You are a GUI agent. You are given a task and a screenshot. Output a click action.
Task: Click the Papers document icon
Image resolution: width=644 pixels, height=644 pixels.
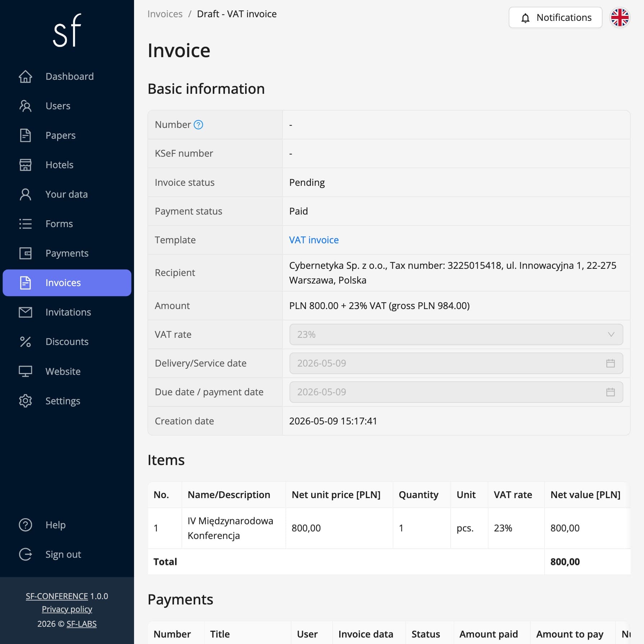(25, 135)
